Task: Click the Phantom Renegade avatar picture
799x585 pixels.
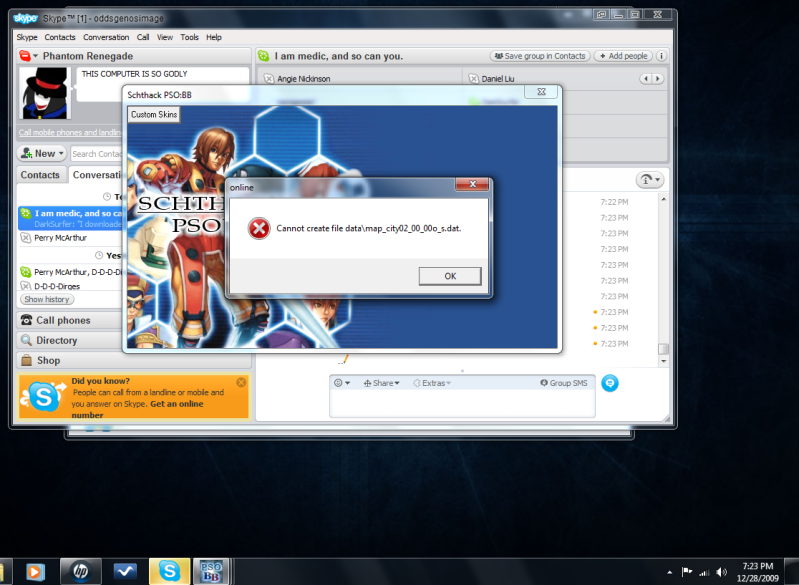Action: pyautogui.click(x=45, y=94)
